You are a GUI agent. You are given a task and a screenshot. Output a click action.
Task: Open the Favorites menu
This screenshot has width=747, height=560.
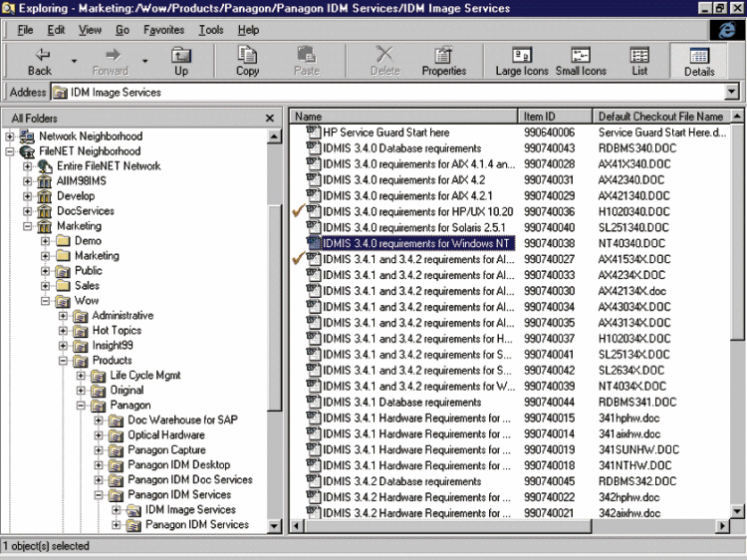(x=164, y=30)
